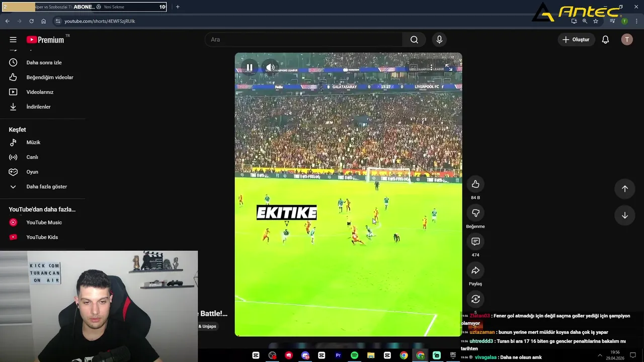
Task: Select the ABONE.. browser tab
Action: pyautogui.click(x=84, y=7)
